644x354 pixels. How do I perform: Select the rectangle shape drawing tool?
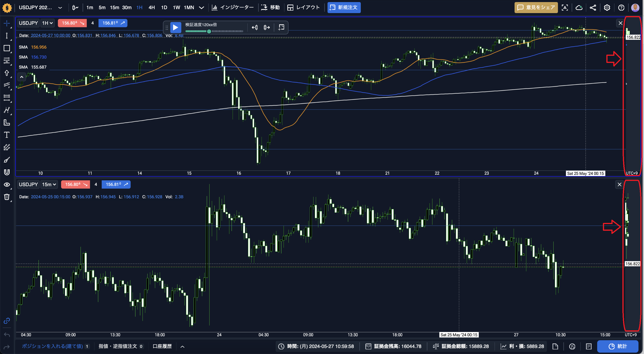point(7,48)
